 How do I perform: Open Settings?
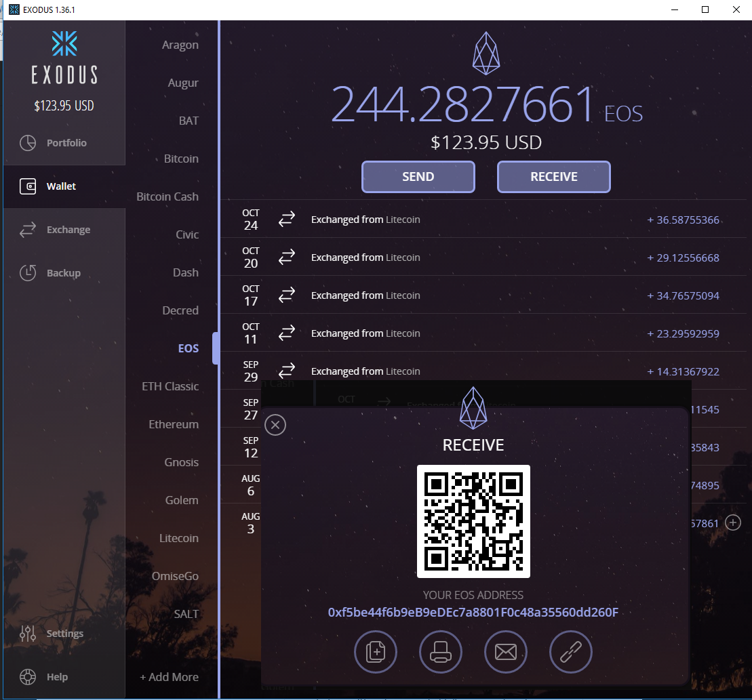tap(64, 634)
